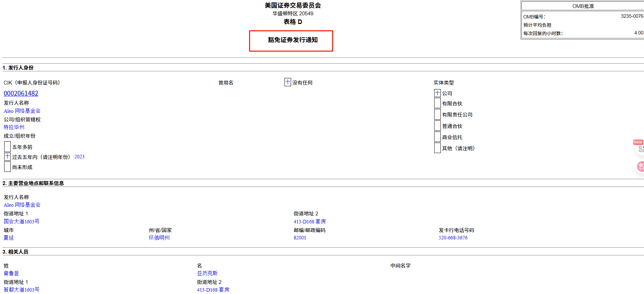Click address 首都大道1603号 in section 3
644x294 pixels.
(x=22, y=289)
